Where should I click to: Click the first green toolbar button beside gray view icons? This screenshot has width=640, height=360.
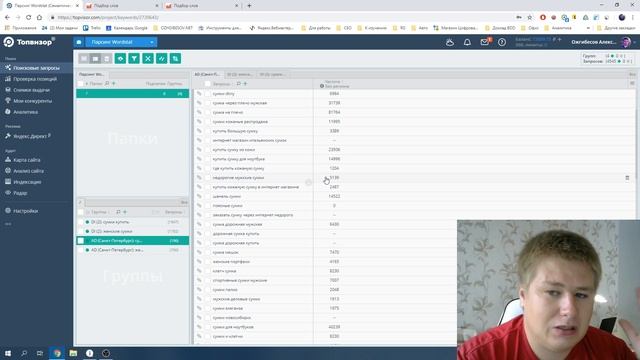pyautogui.click(x=120, y=59)
